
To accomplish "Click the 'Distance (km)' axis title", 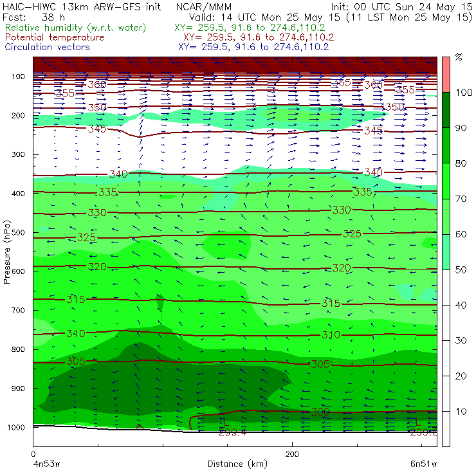I will point(237,464).
